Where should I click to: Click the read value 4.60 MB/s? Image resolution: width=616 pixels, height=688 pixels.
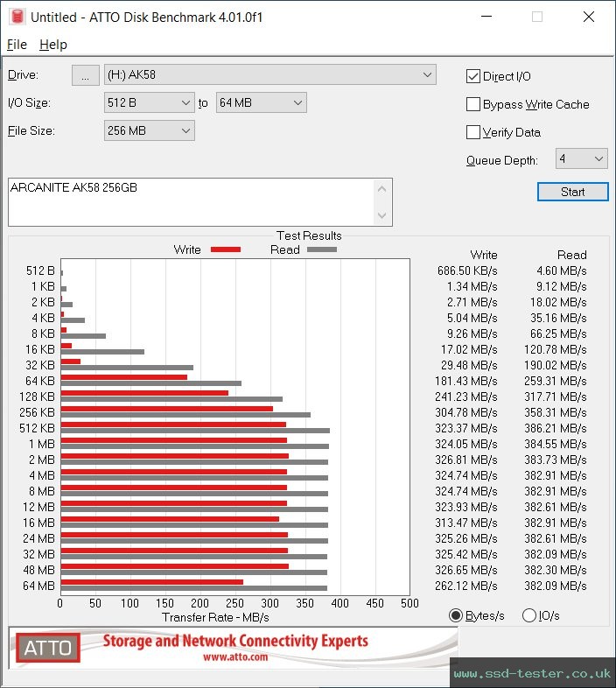click(x=562, y=270)
